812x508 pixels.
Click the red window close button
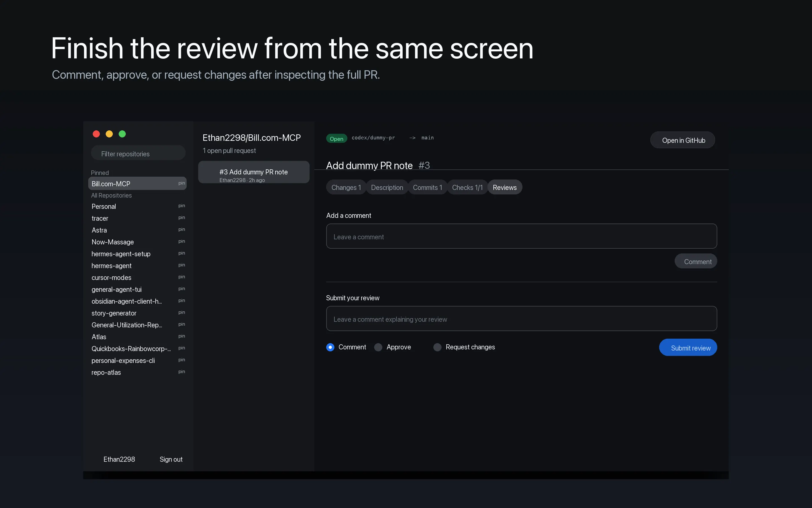pos(96,134)
